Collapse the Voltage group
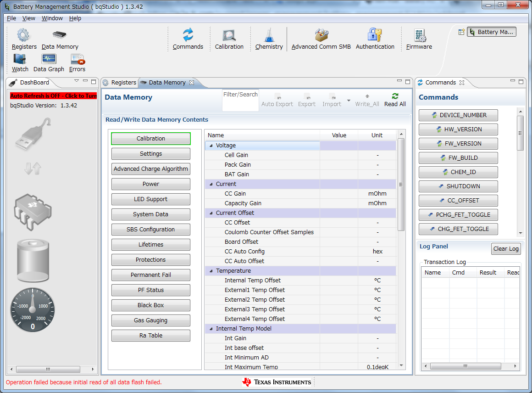 coord(211,146)
